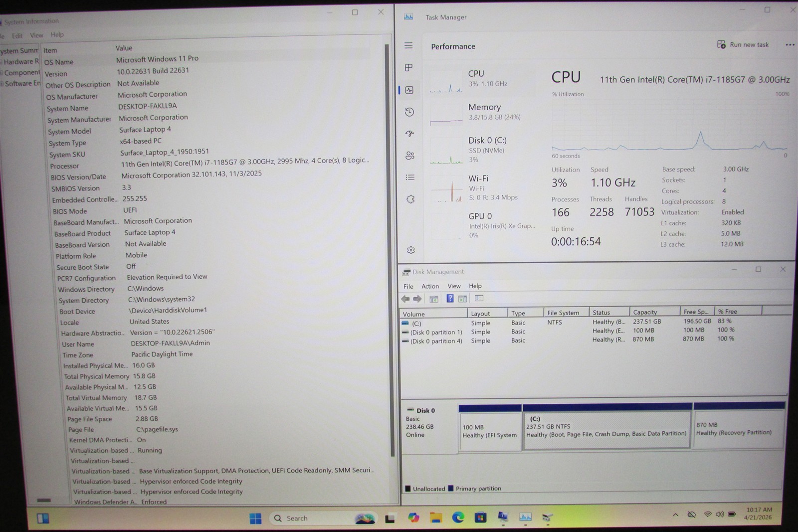This screenshot has height=532, width=798.
Task: Open the Processes page icon
Action: 409,67
